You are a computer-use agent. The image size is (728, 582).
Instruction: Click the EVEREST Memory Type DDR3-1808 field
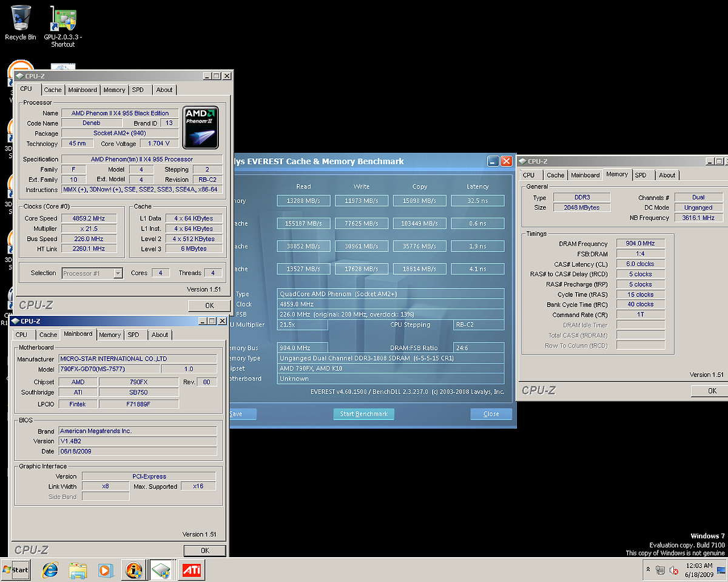click(391, 358)
